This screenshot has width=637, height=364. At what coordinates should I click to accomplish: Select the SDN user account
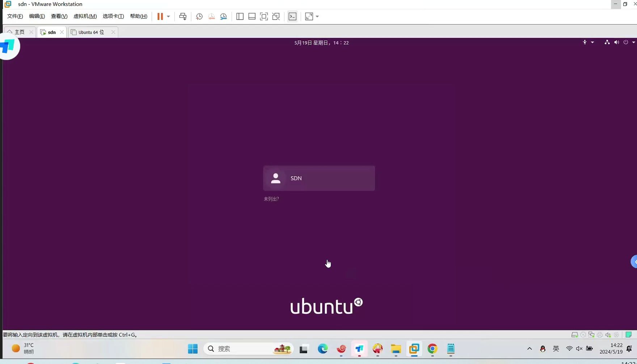point(319,178)
